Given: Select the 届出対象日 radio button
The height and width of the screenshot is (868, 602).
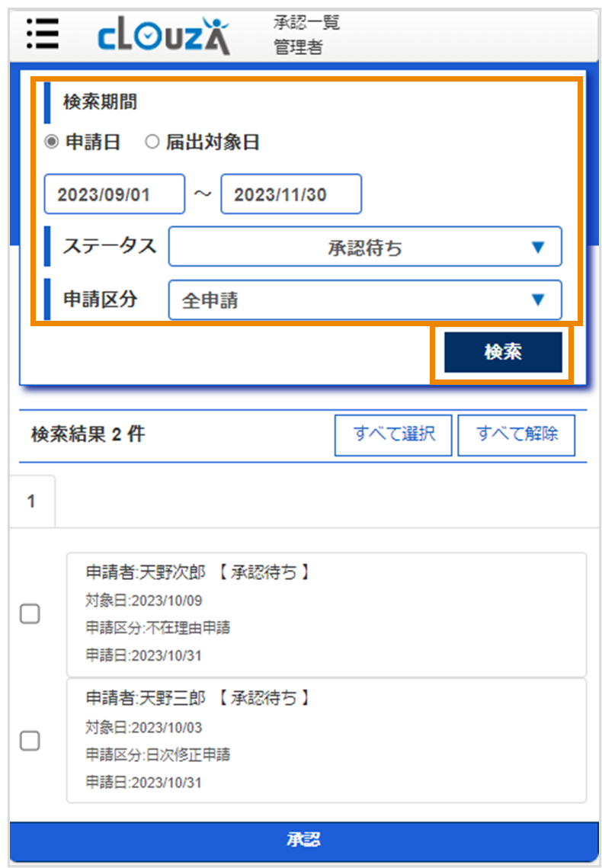Looking at the screenshot, I should click(152, 142).
